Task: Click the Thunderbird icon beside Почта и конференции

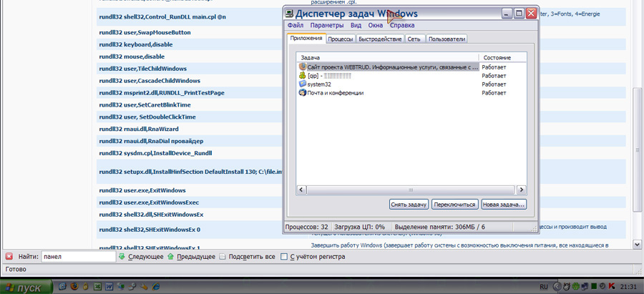Action: (x=303, y=92)
